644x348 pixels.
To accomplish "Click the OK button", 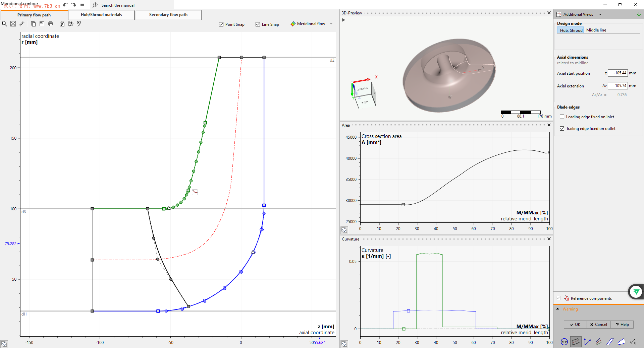I will click(575, 325).
